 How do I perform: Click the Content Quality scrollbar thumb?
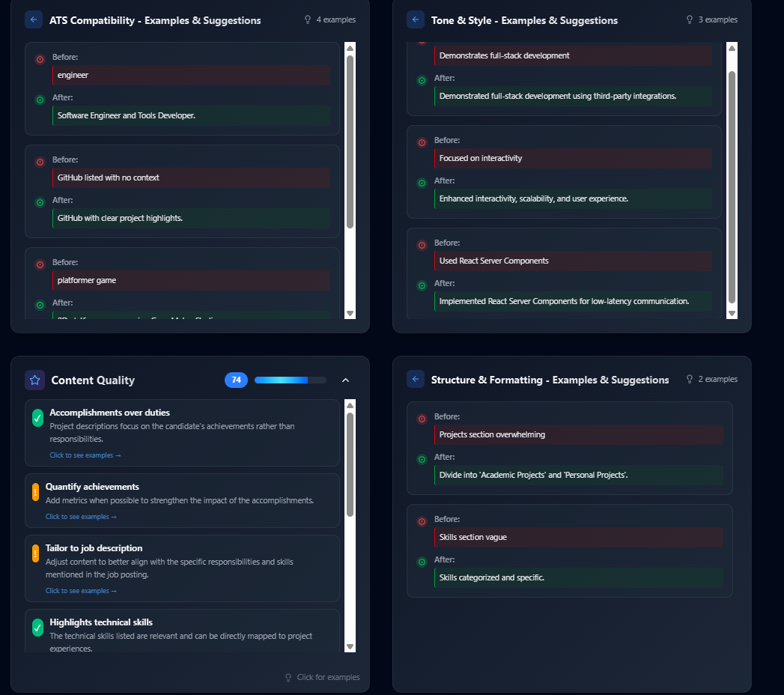350,464
